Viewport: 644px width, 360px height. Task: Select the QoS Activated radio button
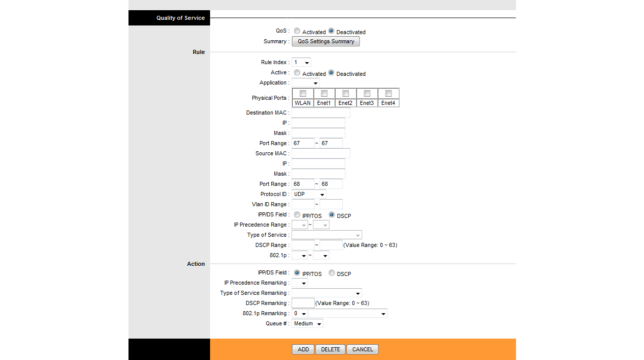pos(297,31)
